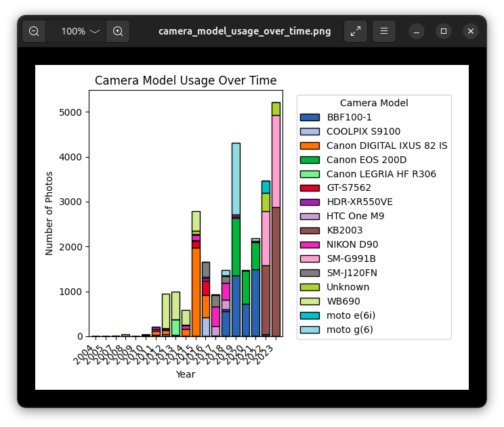The width and height of the screenshot is (504, 427).
Task: Click the large orange Canon IXUS bar segment
Action: (196, 292)
